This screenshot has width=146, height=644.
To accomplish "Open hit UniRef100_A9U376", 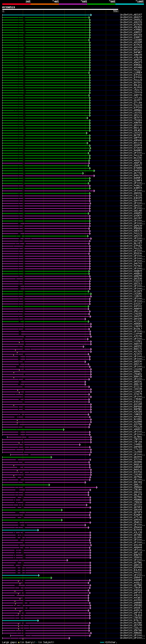I will point(131,22).
